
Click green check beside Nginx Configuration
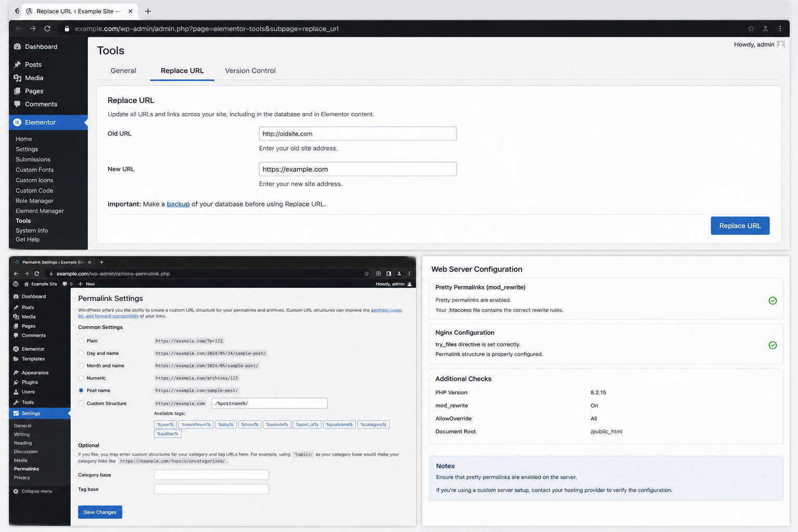click(x=773, y=345)
